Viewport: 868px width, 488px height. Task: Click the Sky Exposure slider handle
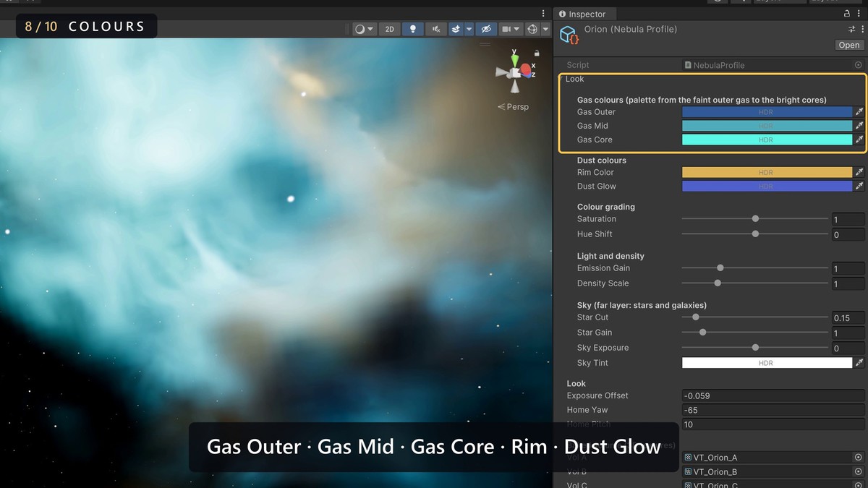pyautogui.click(x=755, y=348)
